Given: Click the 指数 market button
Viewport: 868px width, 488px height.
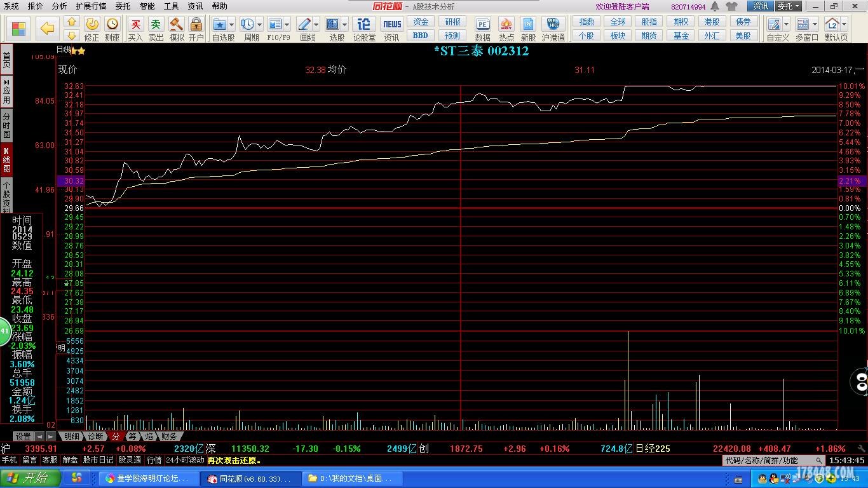Looking at the screenshot, I should point(587,22).
